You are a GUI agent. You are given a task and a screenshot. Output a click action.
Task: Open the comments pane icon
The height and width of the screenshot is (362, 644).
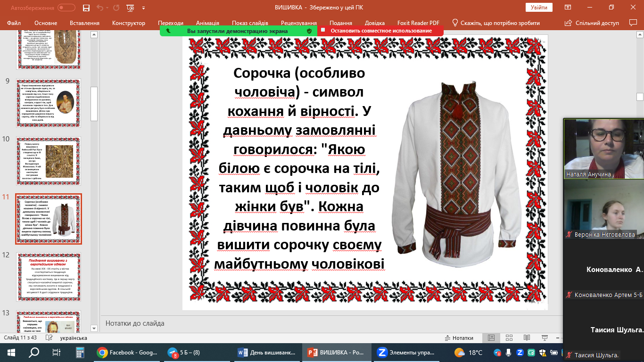pyautogui.click(x=633, y=23)
